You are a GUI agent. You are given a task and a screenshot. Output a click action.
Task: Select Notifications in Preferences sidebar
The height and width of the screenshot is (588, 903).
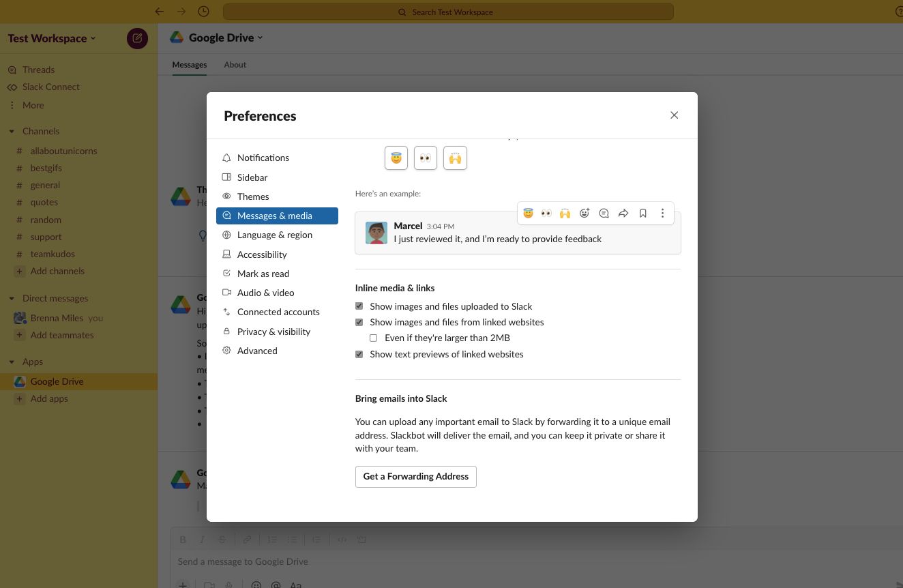(x=263, y=158)
